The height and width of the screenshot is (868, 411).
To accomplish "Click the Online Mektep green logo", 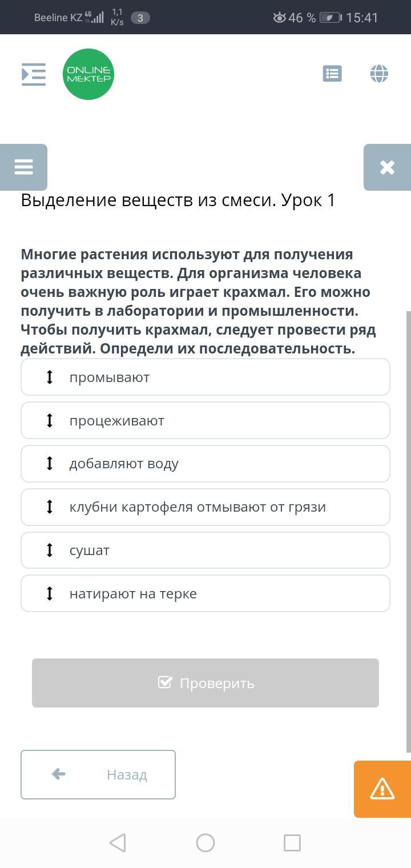I will tap(88, 74).
